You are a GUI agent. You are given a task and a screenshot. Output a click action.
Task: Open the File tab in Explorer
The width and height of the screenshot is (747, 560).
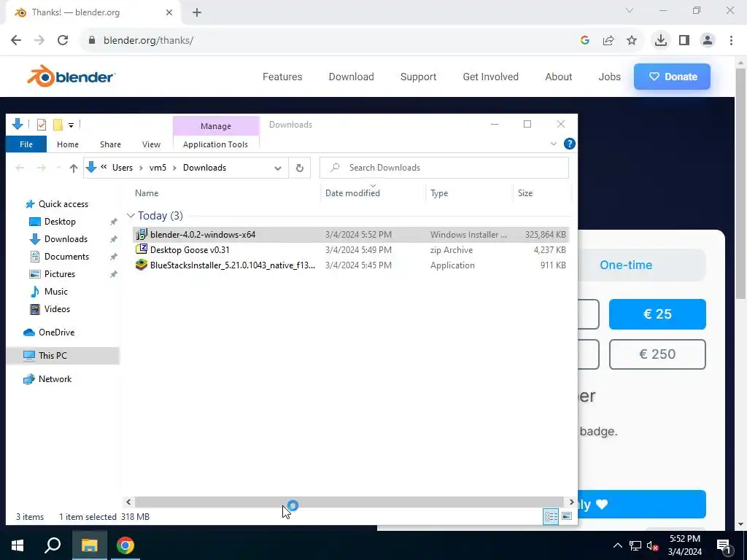[x=26, y=144]
